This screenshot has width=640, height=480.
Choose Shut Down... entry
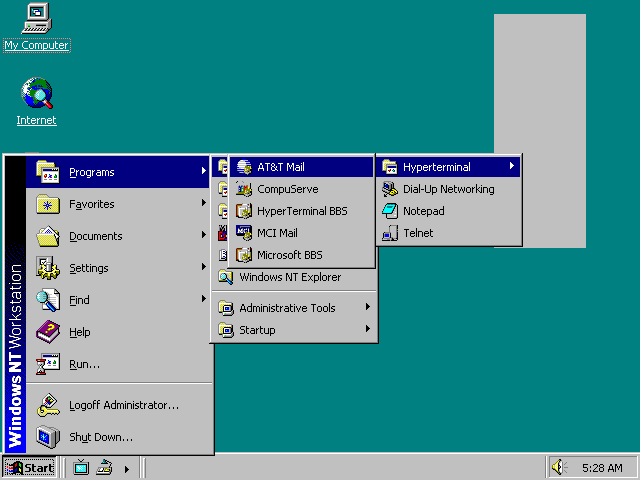tap(118, 437)
